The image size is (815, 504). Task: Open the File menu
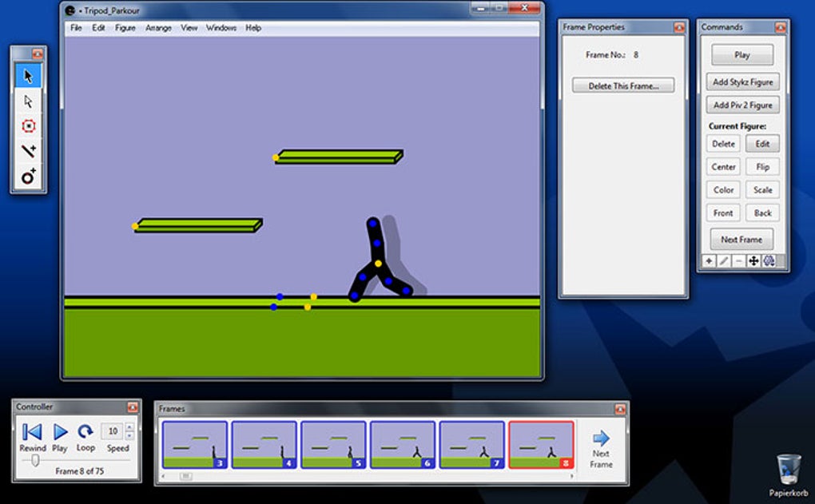tap(76, 28)
